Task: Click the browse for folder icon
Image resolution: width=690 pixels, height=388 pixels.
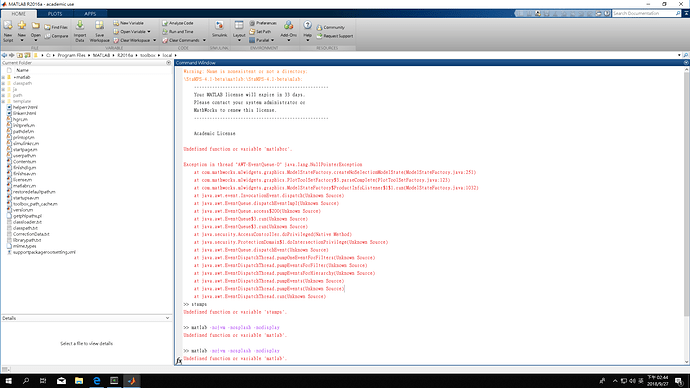Action: pos(27,55)
